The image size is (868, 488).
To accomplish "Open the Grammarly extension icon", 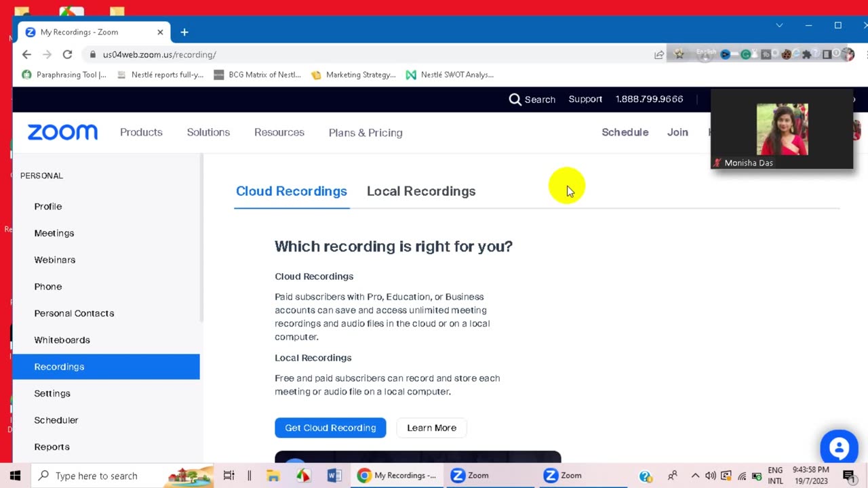I will point(745,54).
